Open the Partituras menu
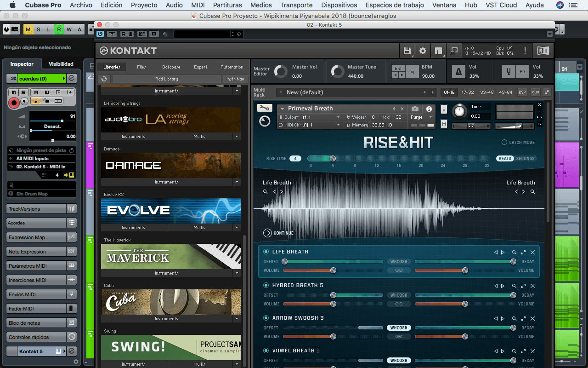The width and height of the screenshot is (588, 368). (x=227, y=5)
